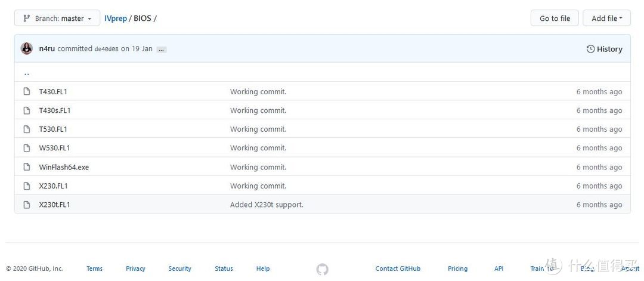Open 'Working commit.' message for X230.FL1
Image resolution: width=644 pixels, height=281 pixels.
point(258,186)
